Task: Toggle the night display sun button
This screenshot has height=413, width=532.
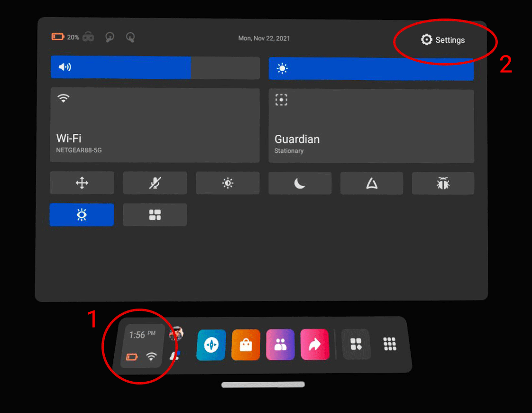Action: (228, 183)
